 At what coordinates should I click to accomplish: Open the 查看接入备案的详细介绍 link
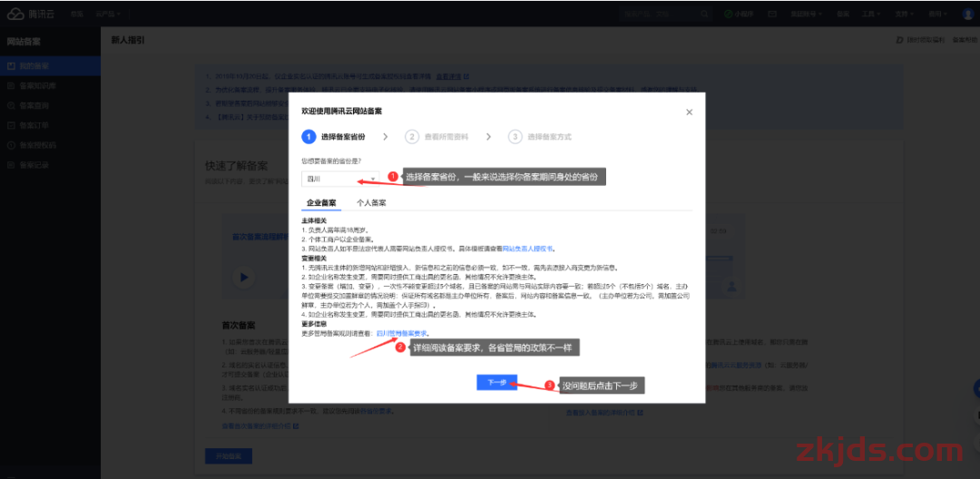tap(605, 413)
